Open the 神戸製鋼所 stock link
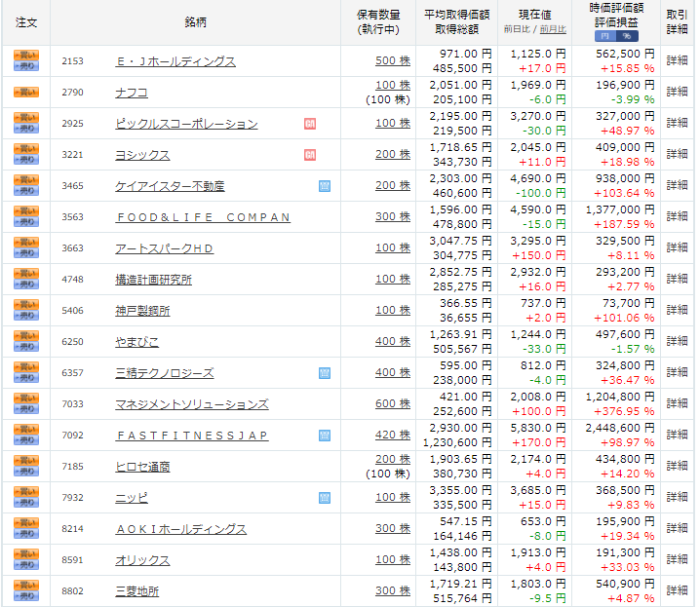The image size is (700, 607). point(142,311)
